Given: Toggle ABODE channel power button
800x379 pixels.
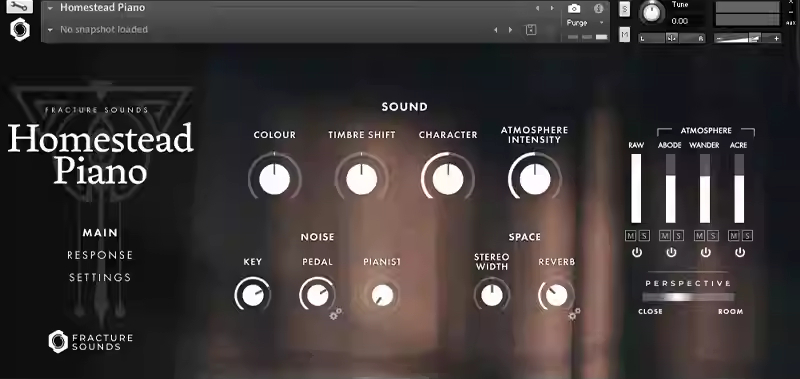Looking at the screenshot, I should pos(671,252).
